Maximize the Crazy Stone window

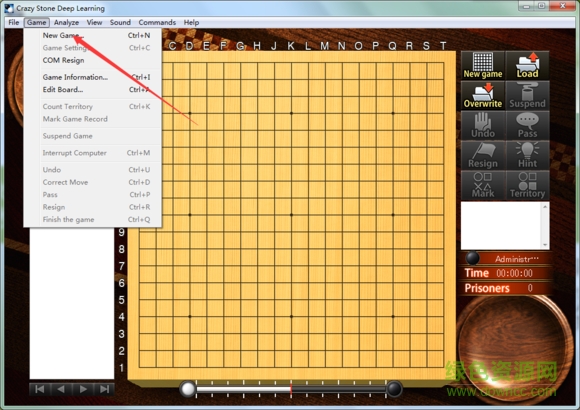tap(542, 6)
